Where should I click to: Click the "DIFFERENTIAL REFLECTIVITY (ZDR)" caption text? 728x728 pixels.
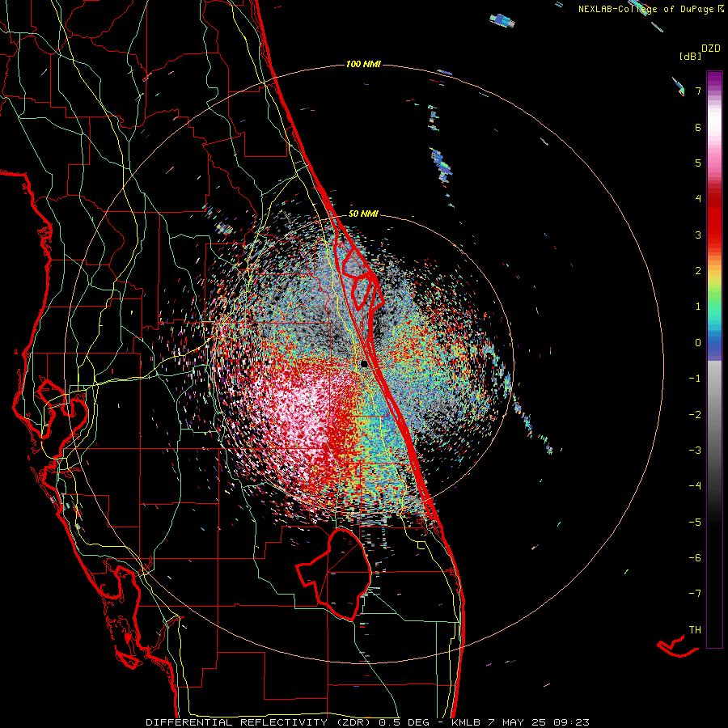tap(259, 722)
